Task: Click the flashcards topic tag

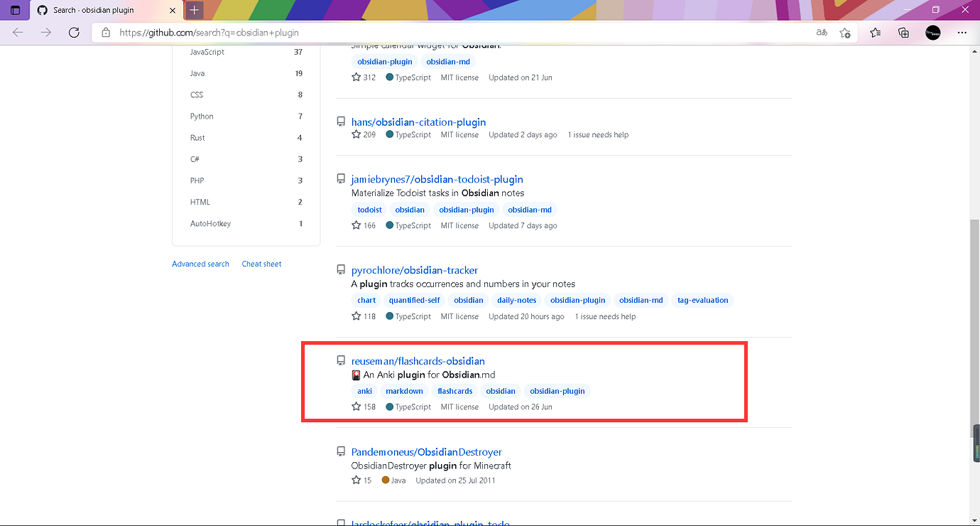Action: tap(454, 391)
